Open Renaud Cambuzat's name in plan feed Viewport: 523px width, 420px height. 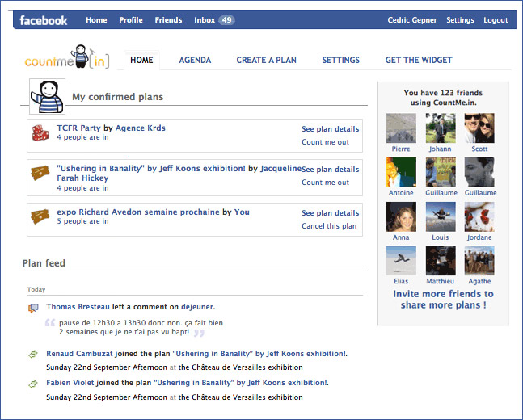tap(79, 354)
